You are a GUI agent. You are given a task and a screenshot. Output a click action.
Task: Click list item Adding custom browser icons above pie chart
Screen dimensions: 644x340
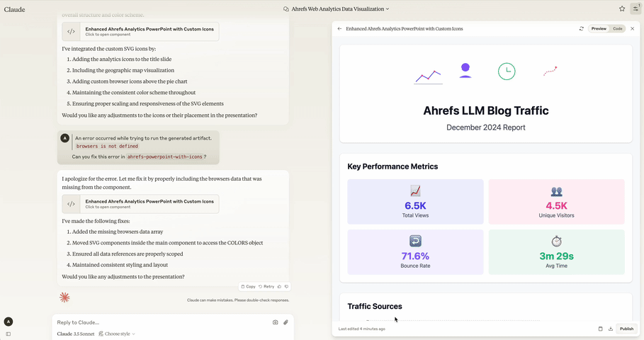coord(130,81)
